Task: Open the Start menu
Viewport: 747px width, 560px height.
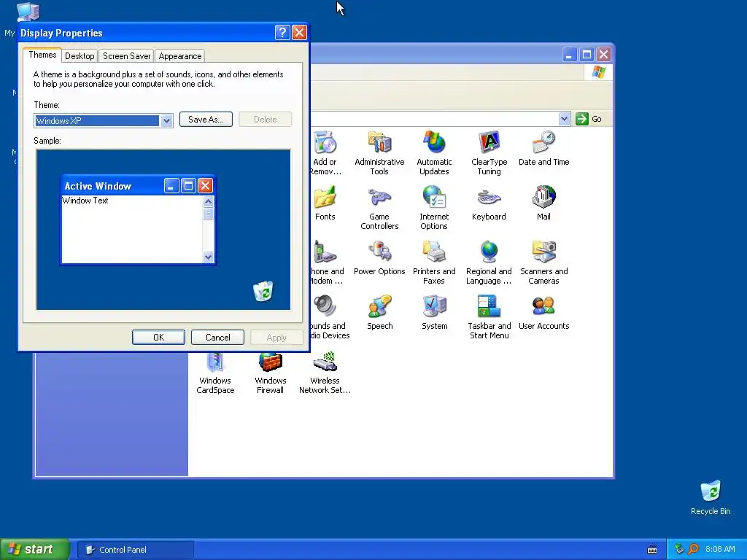Action: (x=34, y=549)
